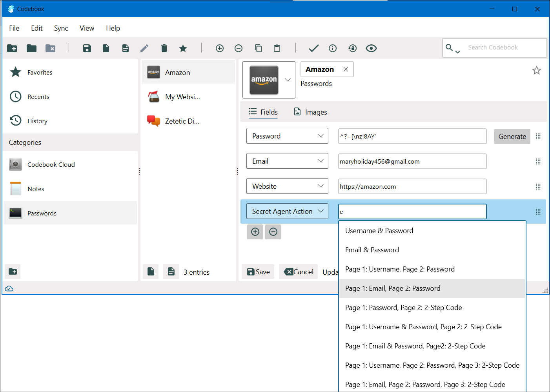Click the Cancel button

click(299, 272)
